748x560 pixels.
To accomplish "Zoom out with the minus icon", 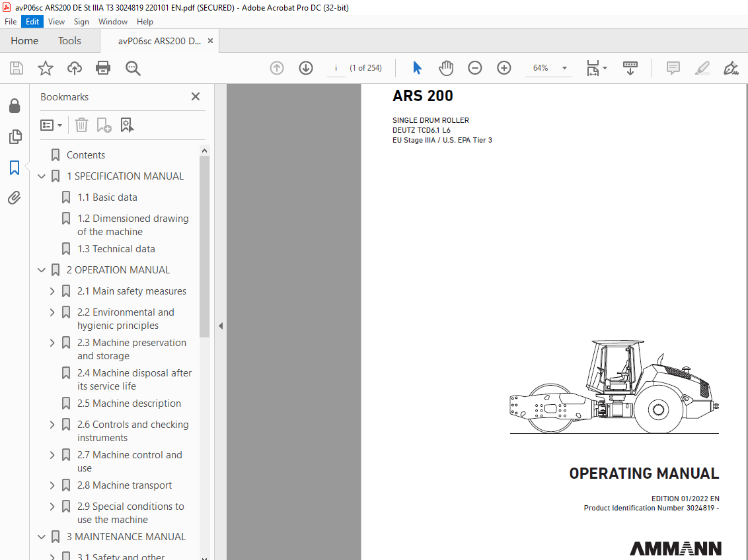I will click(474, 68).
